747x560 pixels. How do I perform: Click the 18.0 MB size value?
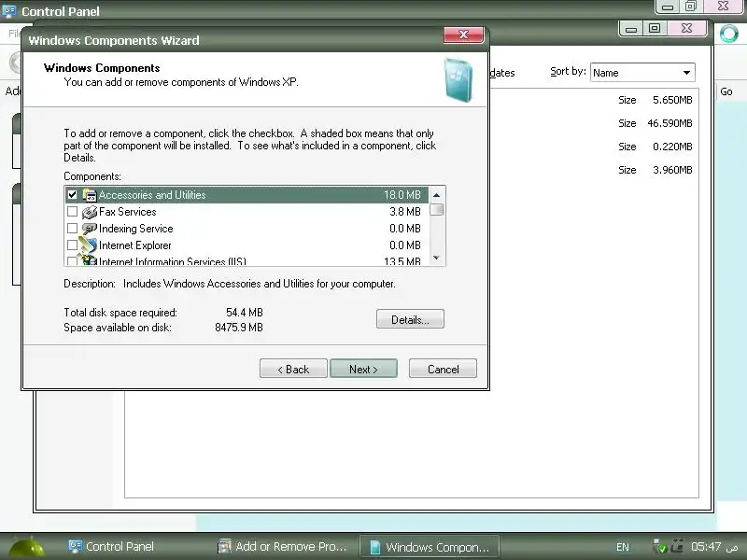pyautogui.click(x=402, y=195)
